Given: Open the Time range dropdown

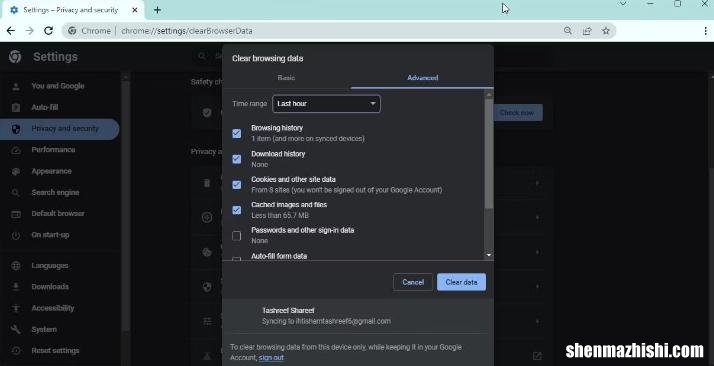Looking at the screenshot, I should [326, 104].
